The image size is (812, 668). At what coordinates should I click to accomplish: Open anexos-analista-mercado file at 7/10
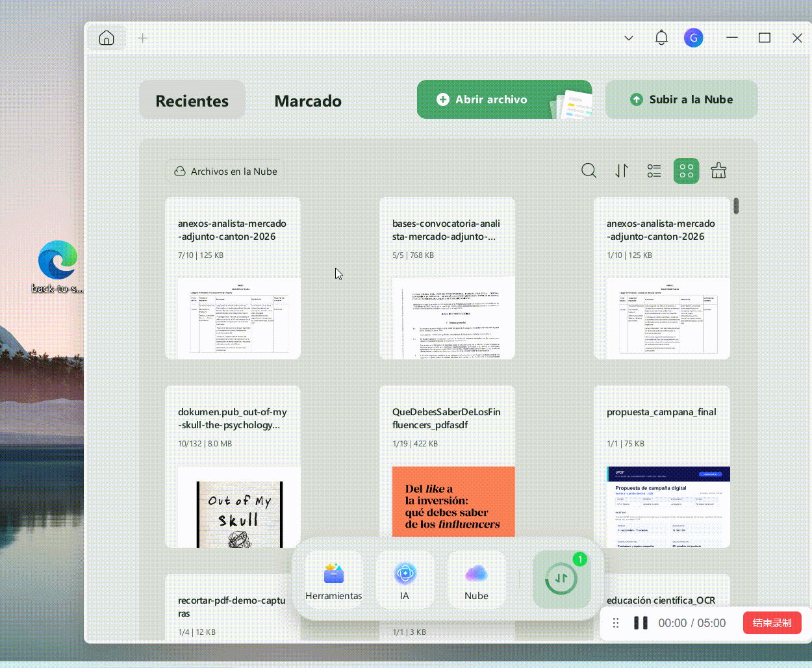(x=233, y=278)
